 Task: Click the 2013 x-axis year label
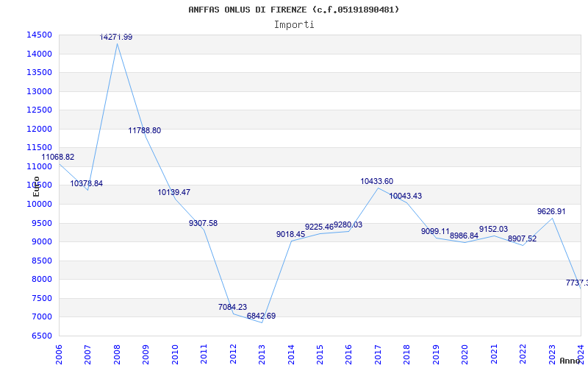262,354
